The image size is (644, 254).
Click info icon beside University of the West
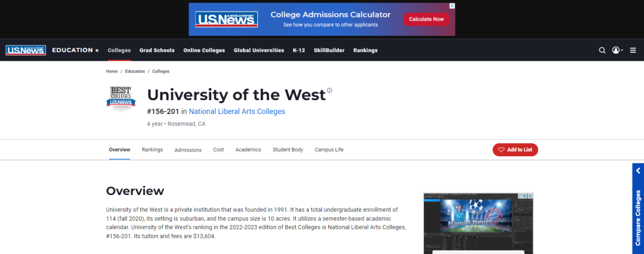tap(329, 91)
